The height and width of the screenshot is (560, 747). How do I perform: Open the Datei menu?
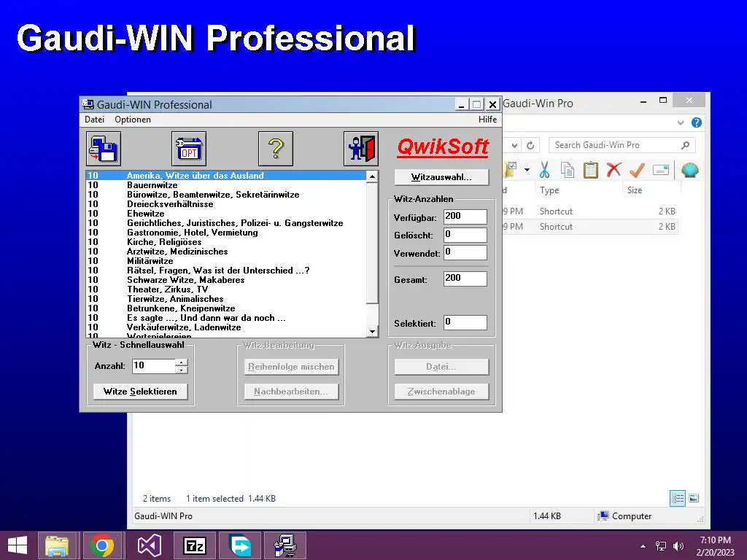point(94,120)
